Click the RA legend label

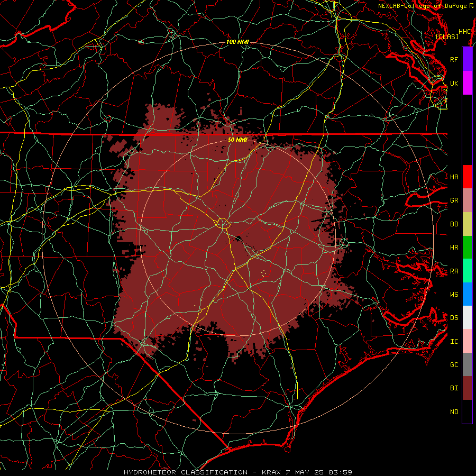tap(454, 271)
